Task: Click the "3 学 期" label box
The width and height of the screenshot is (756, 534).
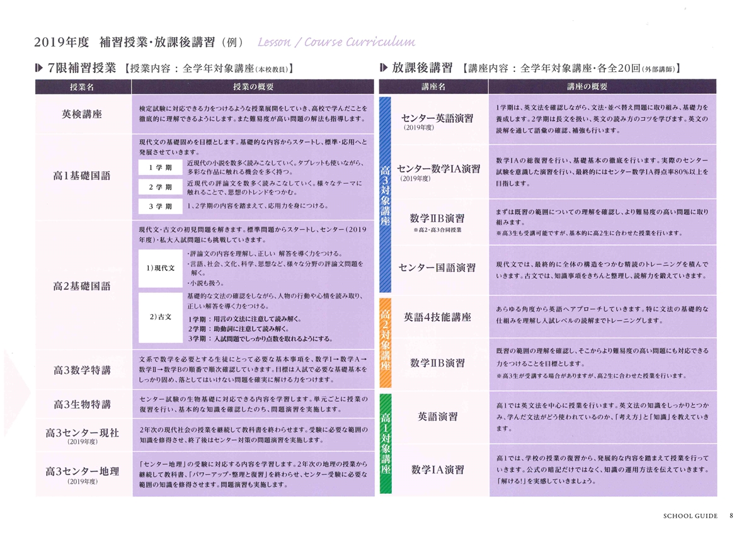Action: tap(160, 207)
